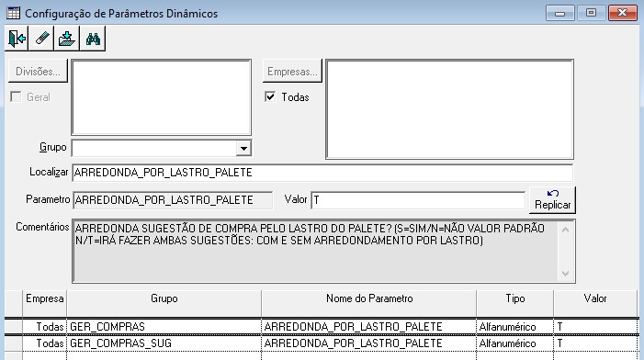
Task: Click Alfanumérico in the GER_COMPRAS_SUG row
Action: tap(515, 343)
